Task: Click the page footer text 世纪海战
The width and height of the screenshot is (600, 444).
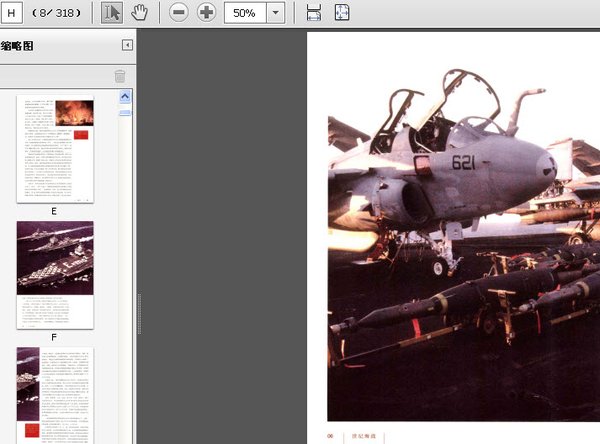Action: [x=364, y=436]
